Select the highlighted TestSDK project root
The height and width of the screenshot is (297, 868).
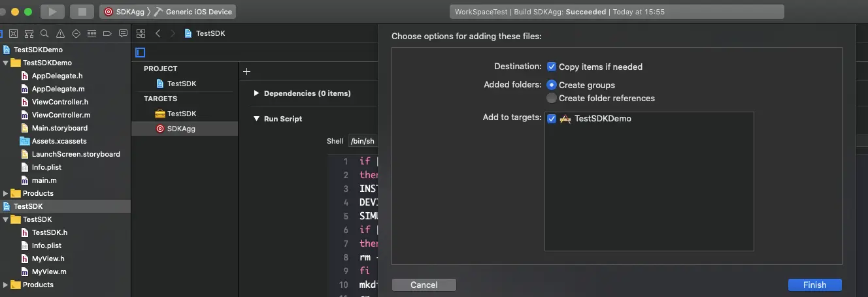(65, 206)
